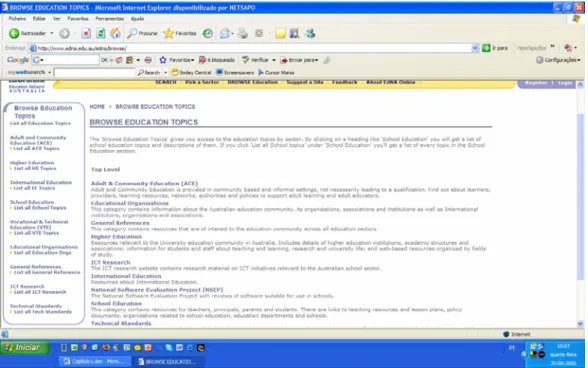Click the popup blocker '6 bloqueado' button
588x368 pixels.
point(217,60)
